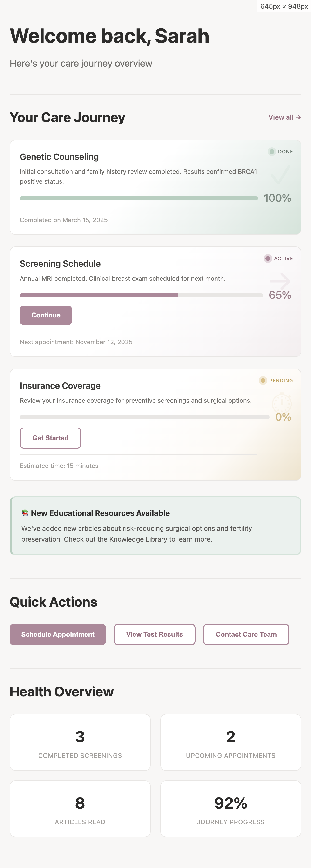Click the arrow icon in Screening Schedule card
Image resolution: width=311 pixels, height=868 pixels.
point(280,281)
